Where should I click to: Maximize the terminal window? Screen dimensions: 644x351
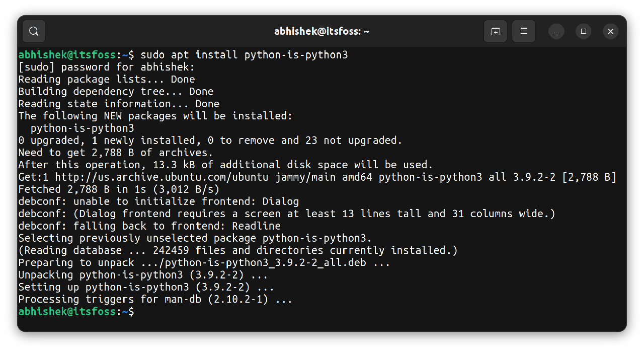pyautogui.click(x=584, y=31)
